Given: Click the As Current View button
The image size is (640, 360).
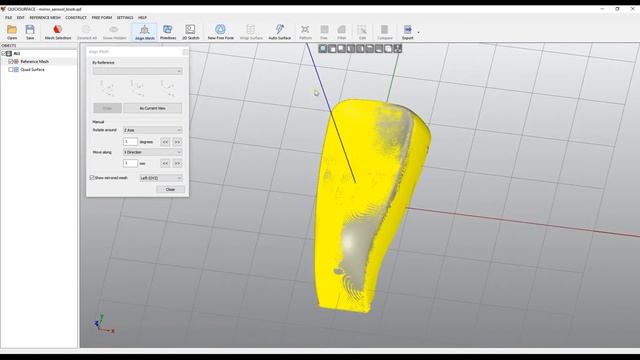Looking at the screenshot, I should pyautogui.click(x=153, y=108).
